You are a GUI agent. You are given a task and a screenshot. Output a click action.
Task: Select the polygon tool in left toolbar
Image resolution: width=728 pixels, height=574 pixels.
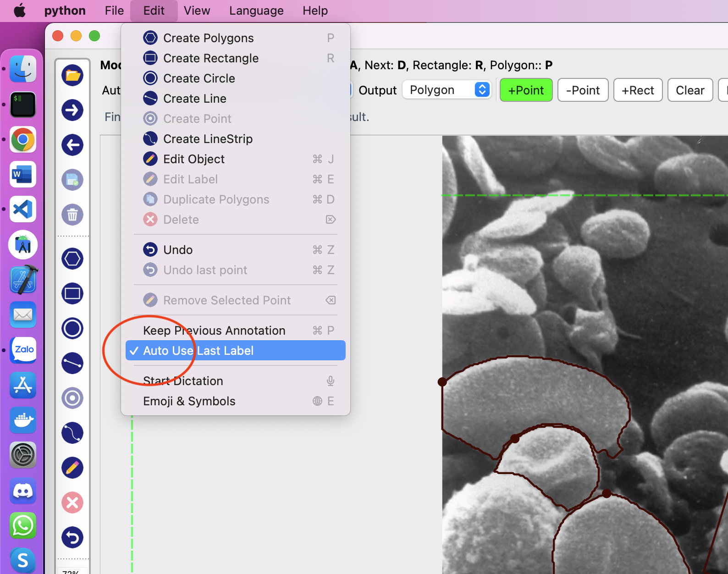click(x=72, y=259)
